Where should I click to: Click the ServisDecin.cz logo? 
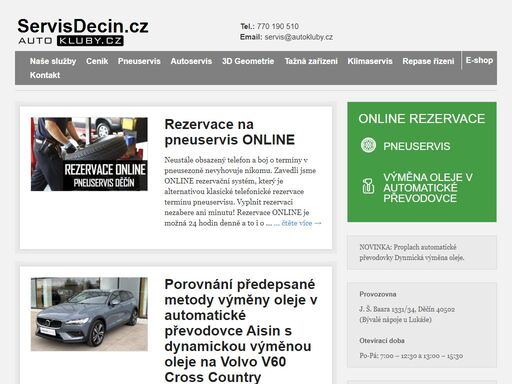(x=83, y=32)
